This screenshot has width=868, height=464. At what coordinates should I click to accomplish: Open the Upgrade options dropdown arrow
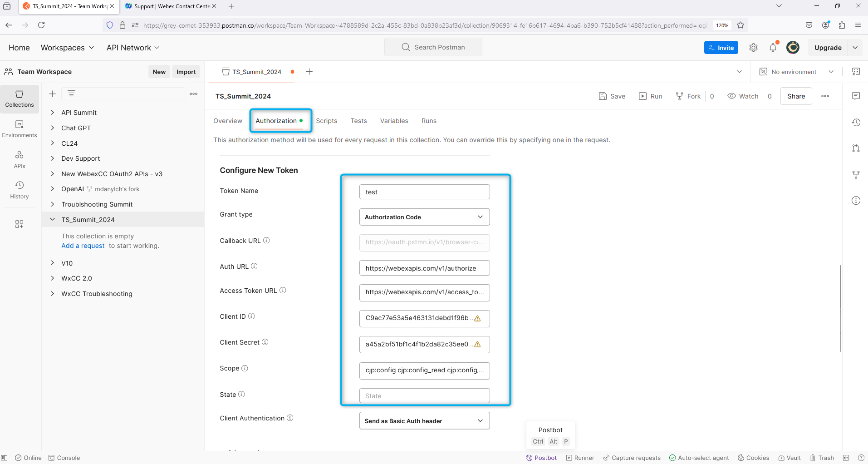(x=855, y=48)
